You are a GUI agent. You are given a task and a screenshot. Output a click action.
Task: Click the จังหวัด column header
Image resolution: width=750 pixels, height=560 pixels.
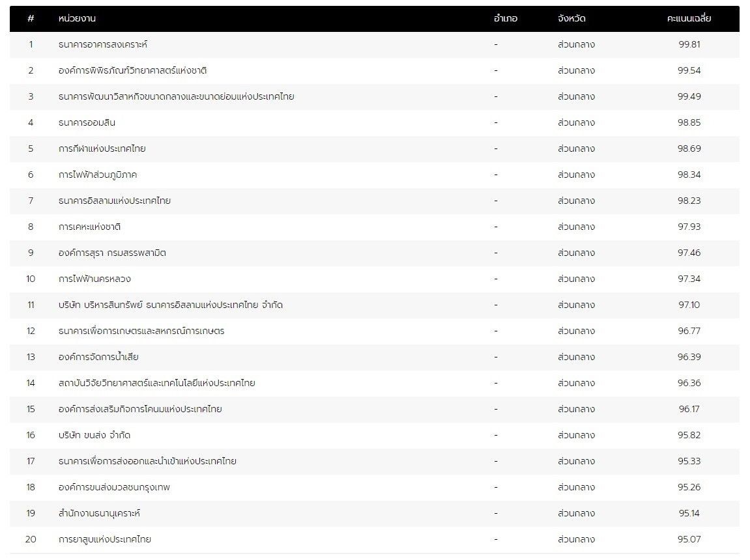coord(571,19)
